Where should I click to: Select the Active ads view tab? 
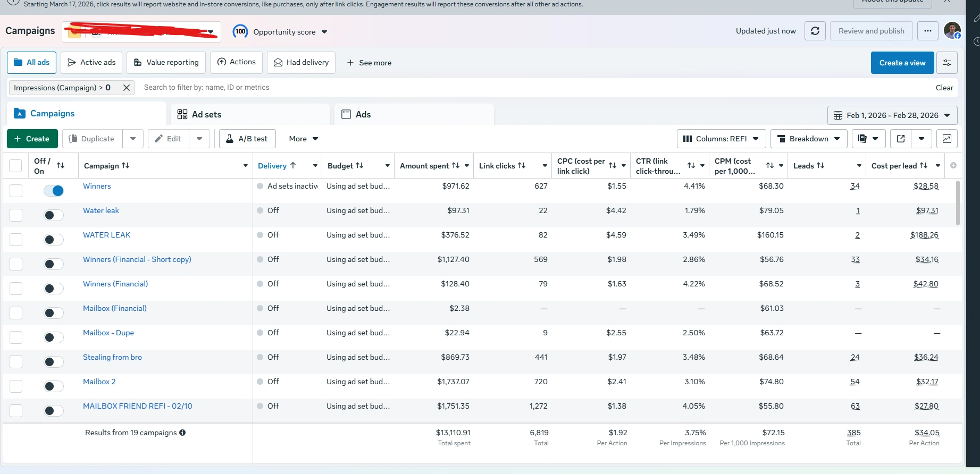(x=91, y=63)
